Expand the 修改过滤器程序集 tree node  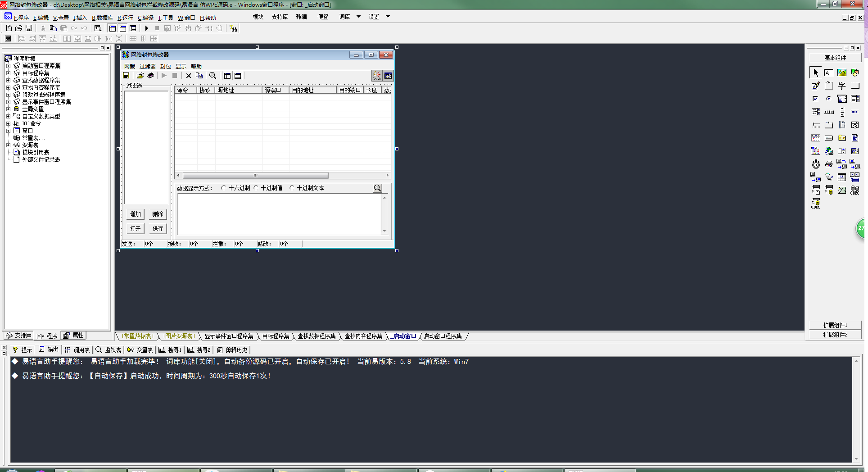[x=8, y=95]
